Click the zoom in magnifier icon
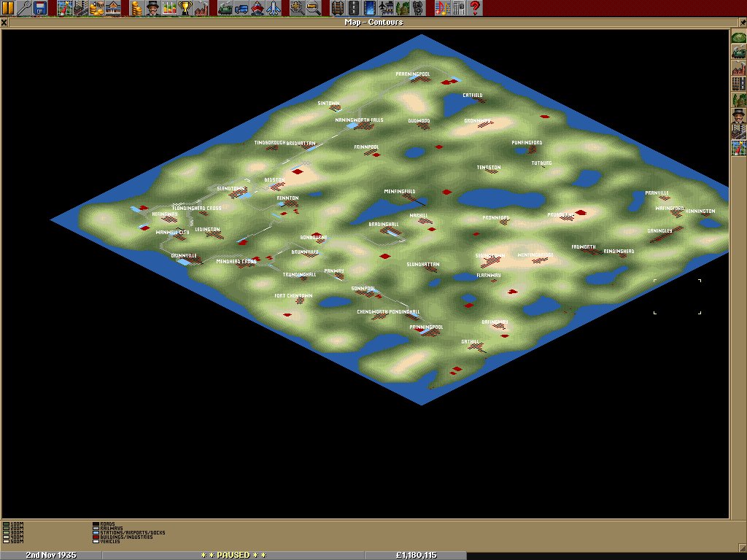Image resolution: width=747 pixels, height=560 pixels. click(298, 7)
